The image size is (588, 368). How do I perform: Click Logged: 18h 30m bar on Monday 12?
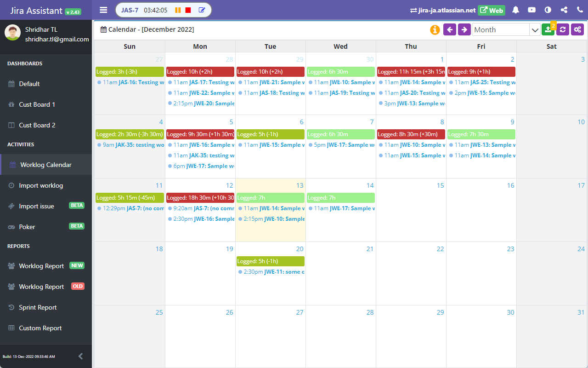tap(200, 198)
